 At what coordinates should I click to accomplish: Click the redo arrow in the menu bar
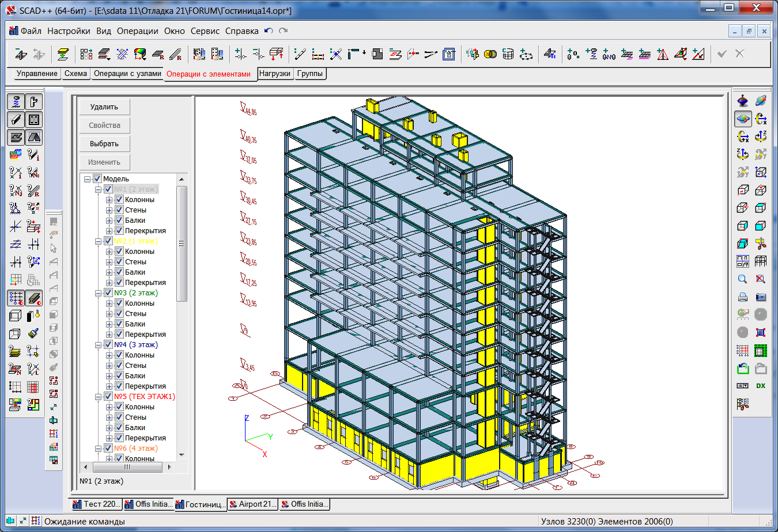[283, 31]
